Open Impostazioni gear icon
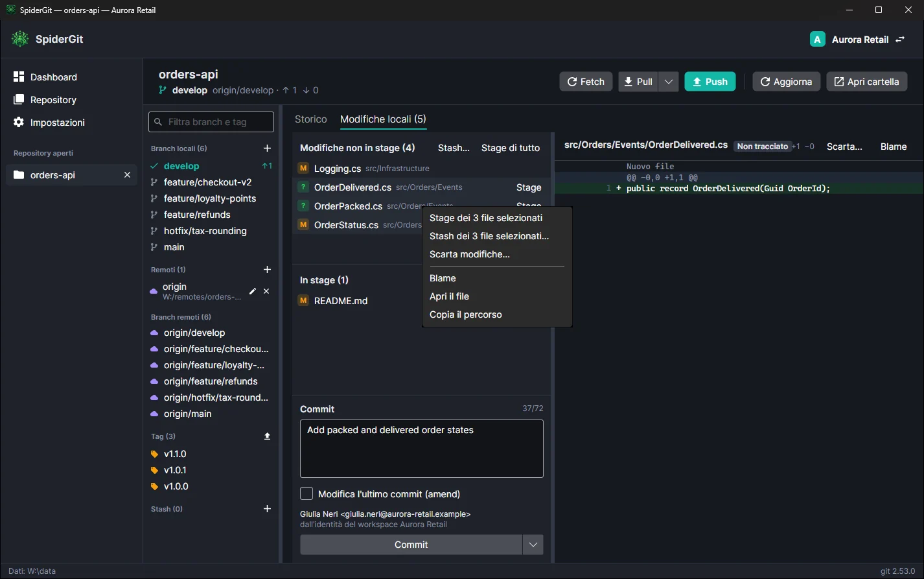The image size is (924, 579). click(x=19, y=123)
